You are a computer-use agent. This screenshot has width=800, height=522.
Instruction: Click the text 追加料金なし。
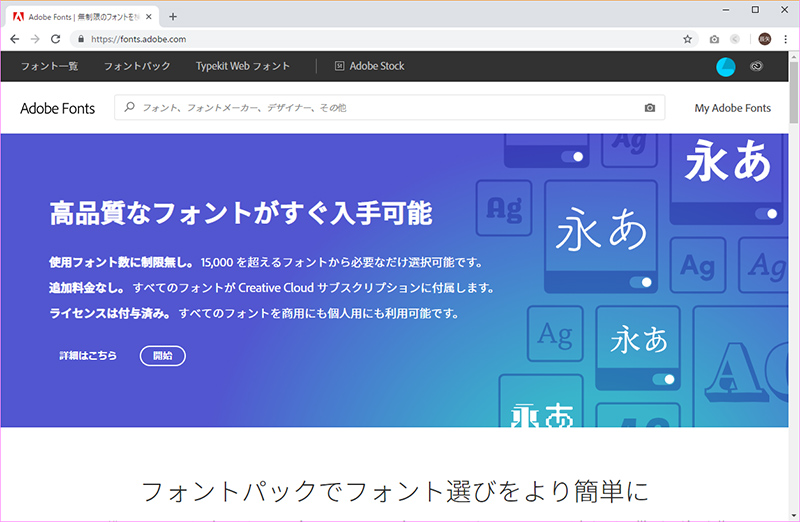click(87, 288)
